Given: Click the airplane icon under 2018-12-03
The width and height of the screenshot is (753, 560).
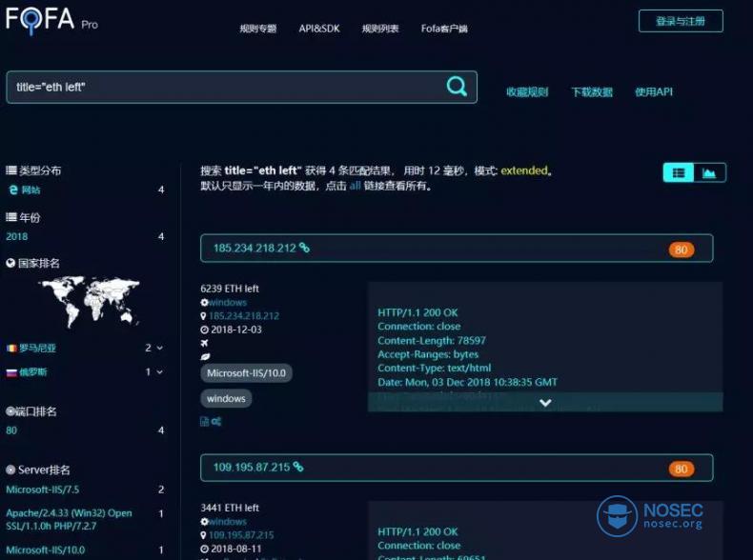Looking at the screenshot, I should pos(205,343).
